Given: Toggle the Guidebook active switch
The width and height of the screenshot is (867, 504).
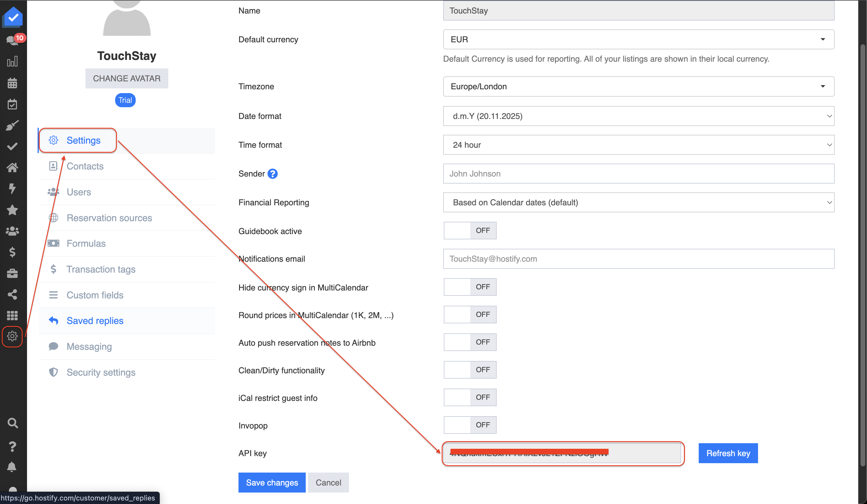Looking at the screenshot, I should 470,231.
